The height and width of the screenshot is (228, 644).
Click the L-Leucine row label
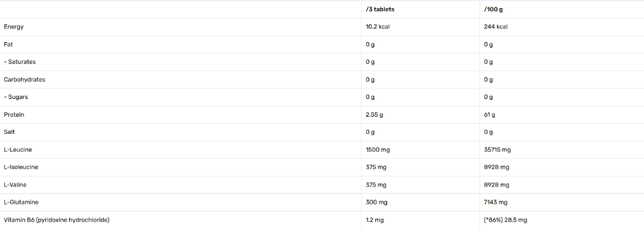[18, 149]
